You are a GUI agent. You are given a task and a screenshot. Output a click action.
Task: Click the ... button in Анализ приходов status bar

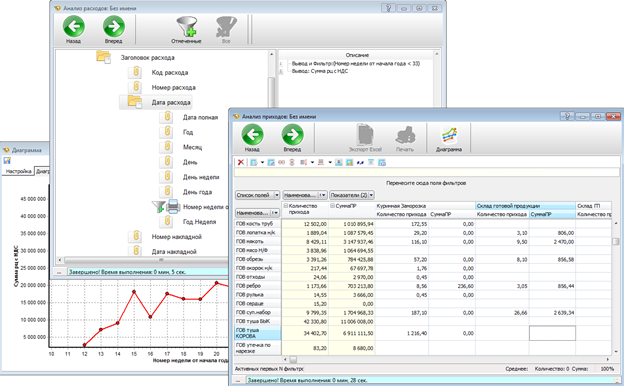click(x=238, y=380)
